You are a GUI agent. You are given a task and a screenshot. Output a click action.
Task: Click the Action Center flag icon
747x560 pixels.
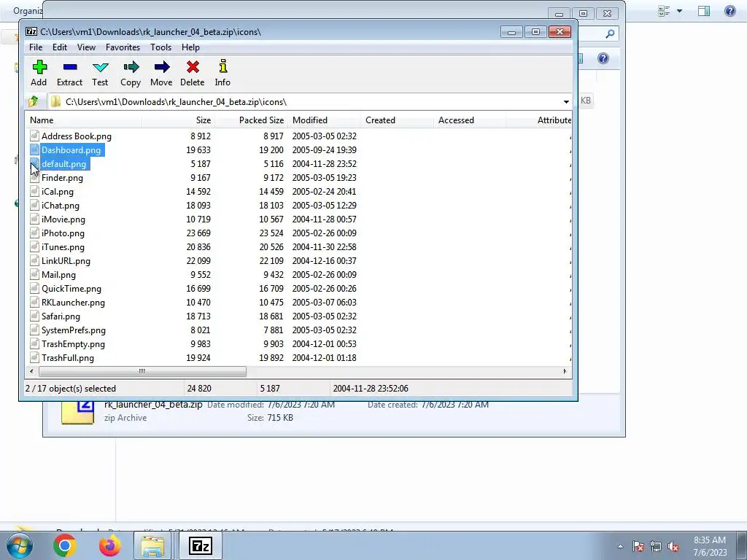pos(638,547)
